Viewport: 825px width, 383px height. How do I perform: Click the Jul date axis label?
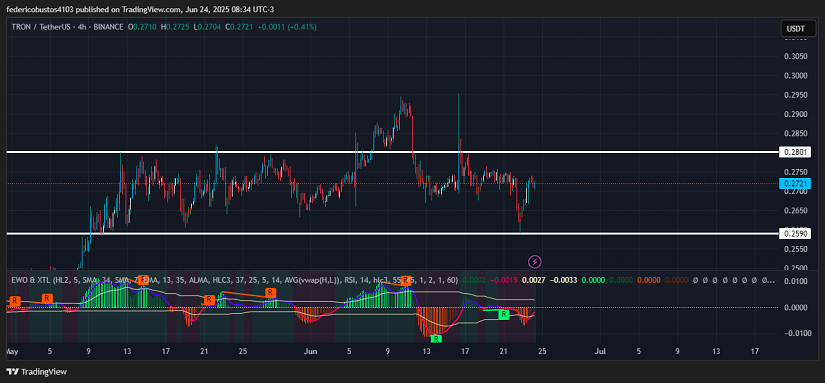600,350
